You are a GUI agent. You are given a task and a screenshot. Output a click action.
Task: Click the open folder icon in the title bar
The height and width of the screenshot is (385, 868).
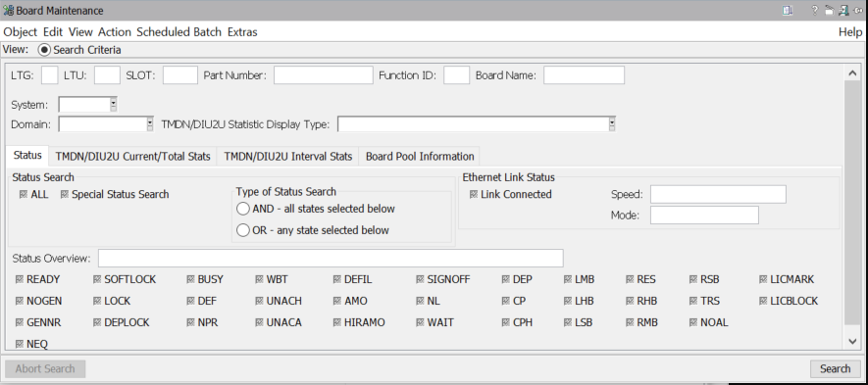[x=829, y=11]
